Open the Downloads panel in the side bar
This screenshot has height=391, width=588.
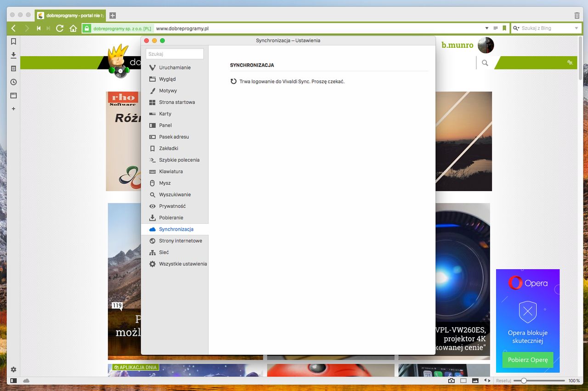(x=13, y=55)
